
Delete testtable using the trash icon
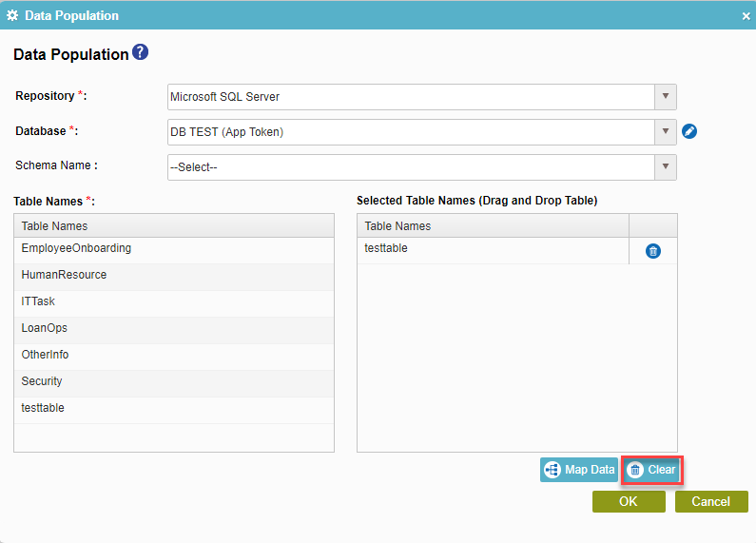tap(653, 251)
